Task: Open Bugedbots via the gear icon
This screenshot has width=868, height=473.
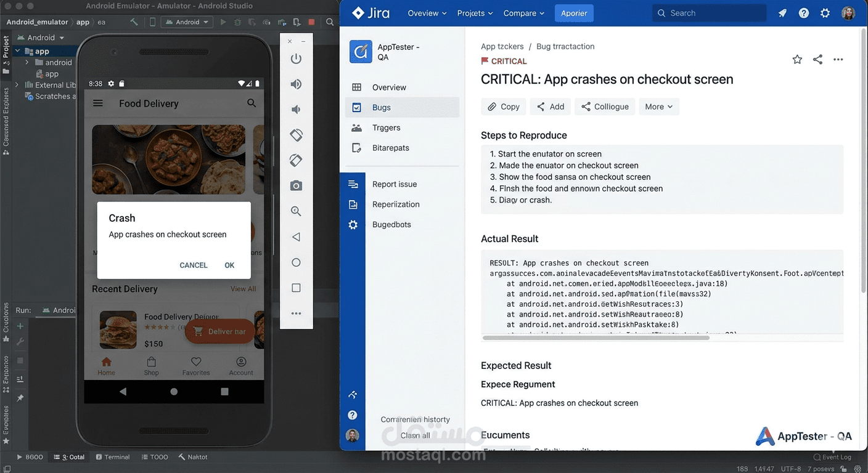Action: pyautogui.click(x=353, y=224)
